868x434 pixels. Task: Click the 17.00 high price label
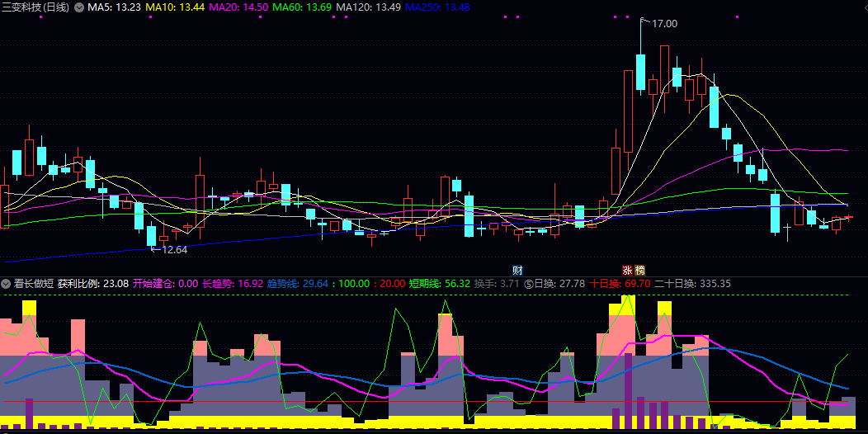click(664, 23)
